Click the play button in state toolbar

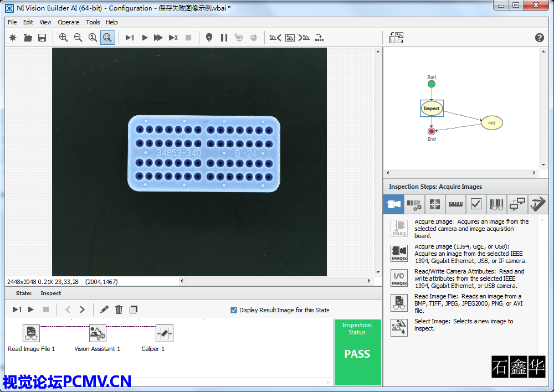(31, 310)
